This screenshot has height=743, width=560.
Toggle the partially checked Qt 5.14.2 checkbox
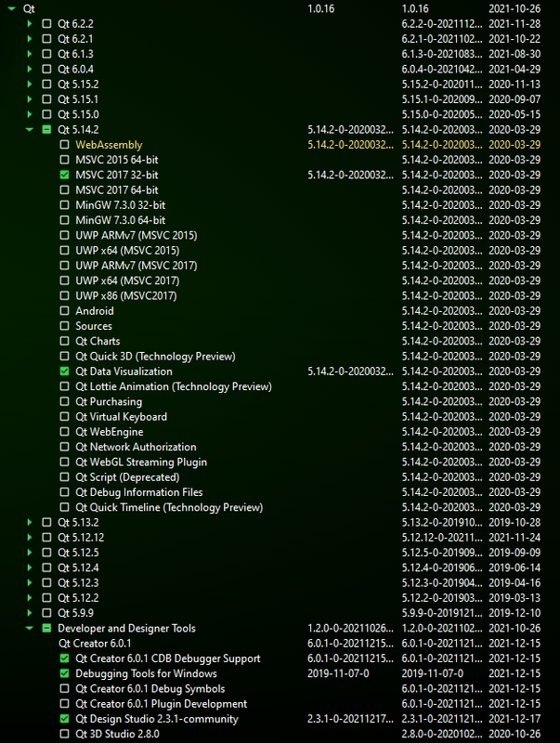click(46, 129)
